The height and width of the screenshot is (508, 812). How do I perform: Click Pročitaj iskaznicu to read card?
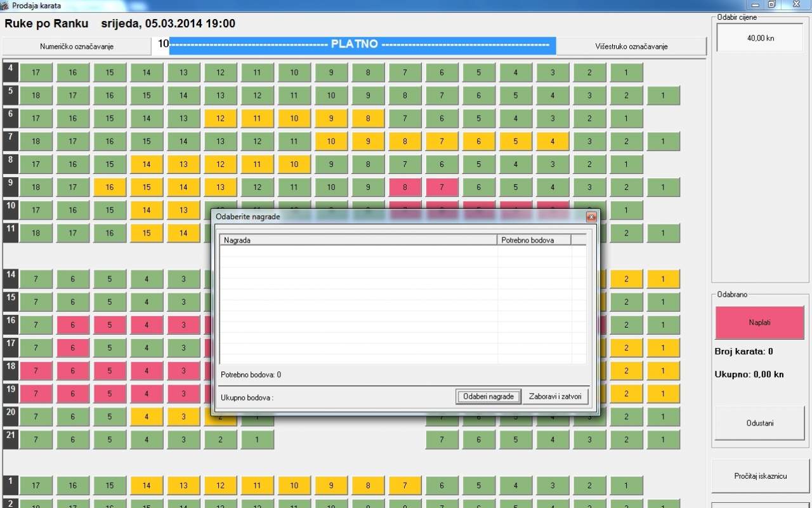760,476
